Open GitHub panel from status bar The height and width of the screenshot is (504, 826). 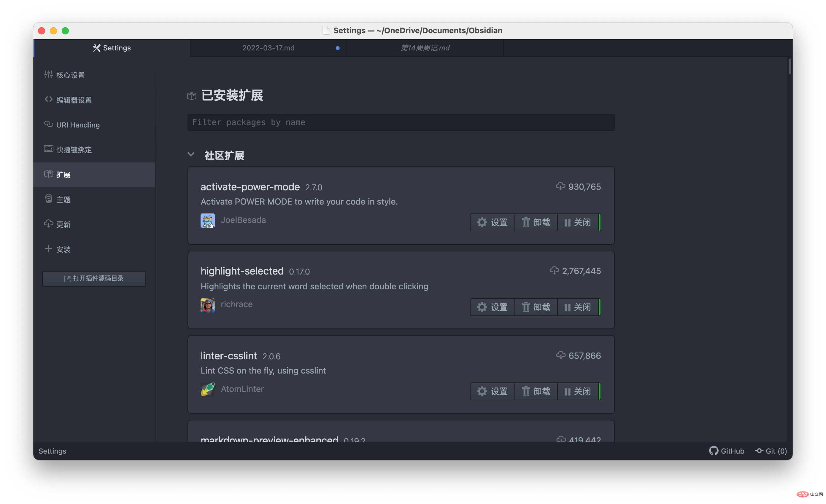point(726,451)
